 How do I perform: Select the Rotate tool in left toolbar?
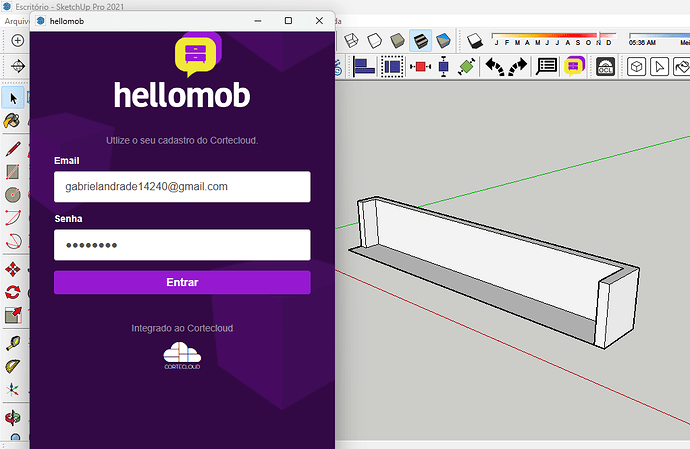click(x=12, y=293)
